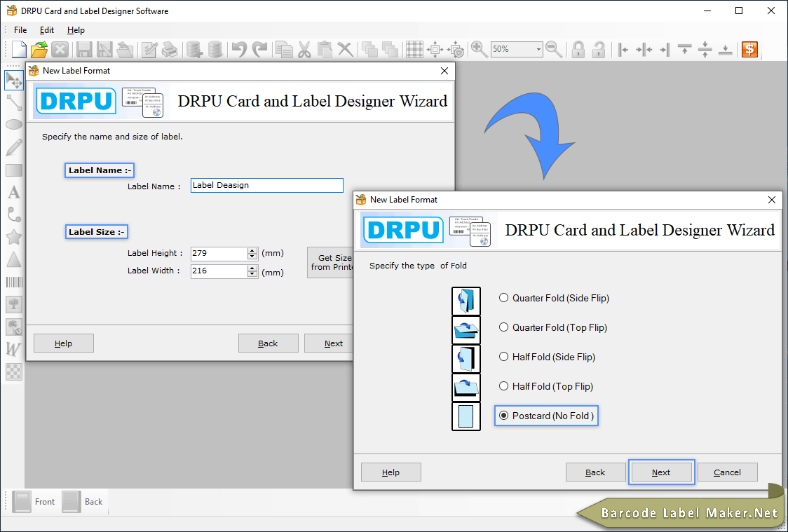The image size is (788, 532).
Task: Select Quarter Fold (Side Flip) option
Action: tap(554, 298)
